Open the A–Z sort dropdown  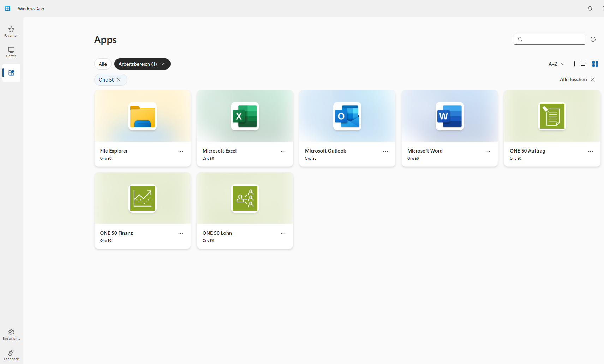557,64
